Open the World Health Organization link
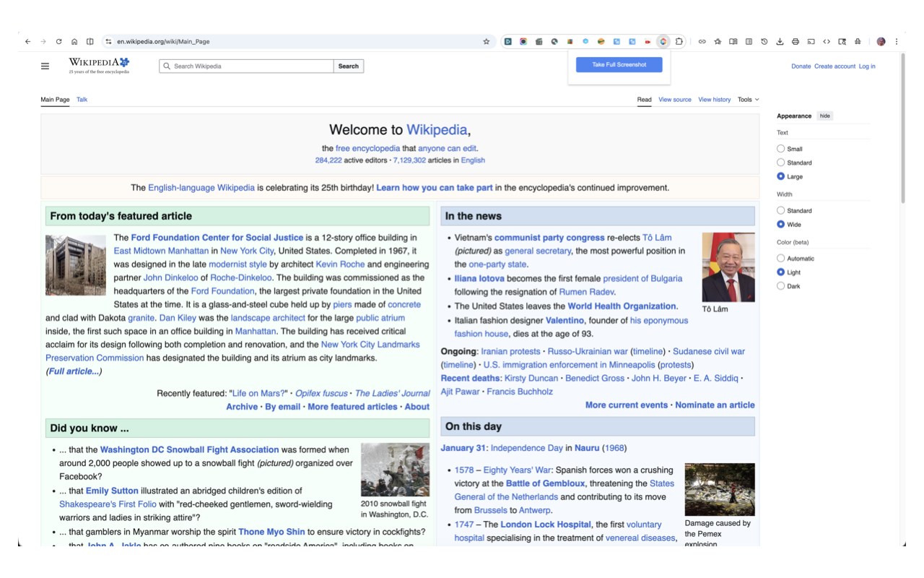Image resolution: width=924 pixels, height=578 pixels. click(x=622, y=306)
